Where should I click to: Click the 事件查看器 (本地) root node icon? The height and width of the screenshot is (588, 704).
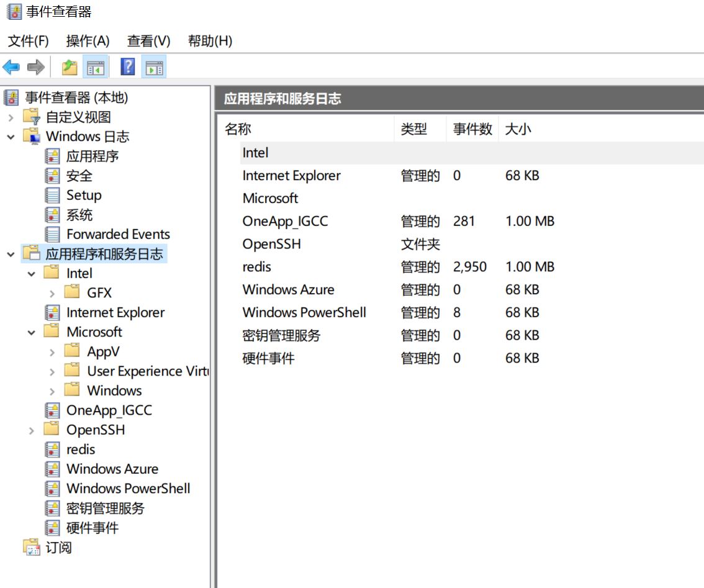point(11,97)
